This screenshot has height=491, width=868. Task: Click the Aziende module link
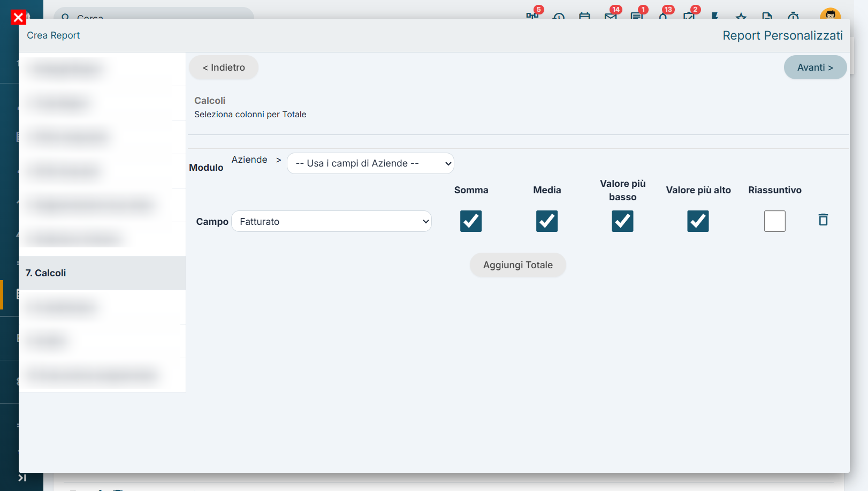point(249,160)
